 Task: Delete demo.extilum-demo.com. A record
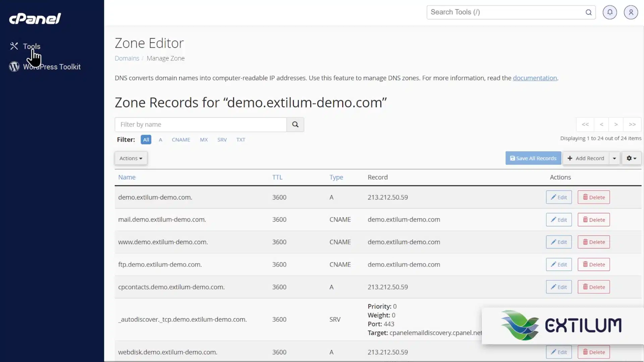pyautogui.click(x=594, y=197)
